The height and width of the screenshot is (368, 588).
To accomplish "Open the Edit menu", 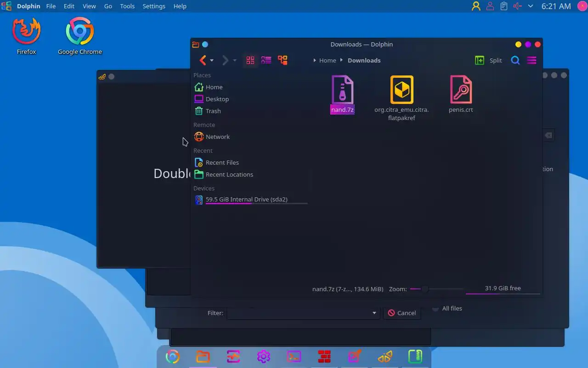I will pos(69,6).
